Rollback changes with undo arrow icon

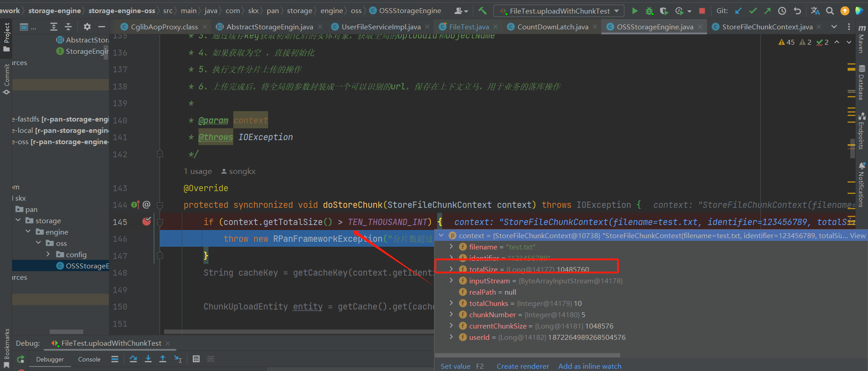tap(797, 11)
